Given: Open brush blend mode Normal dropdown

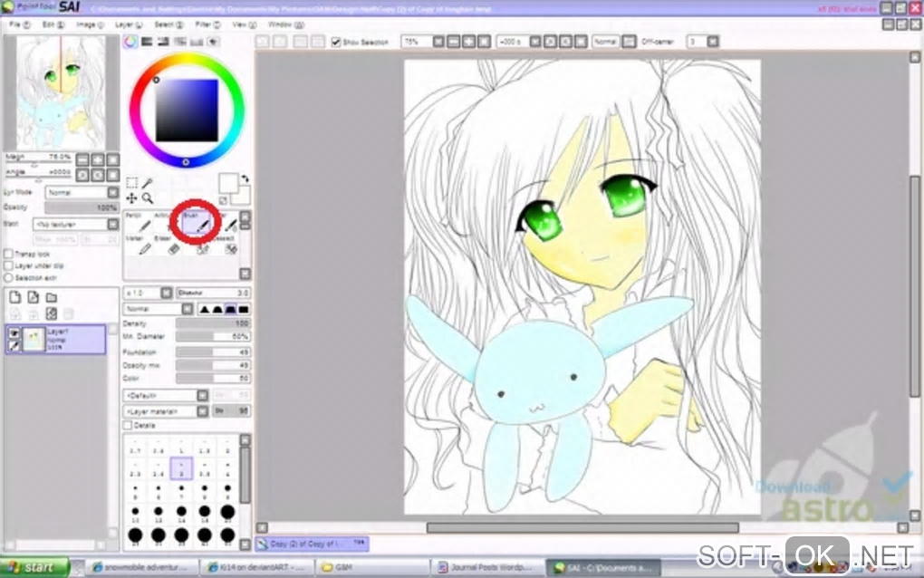Looking at the screenshot, I should click(158, 309).
